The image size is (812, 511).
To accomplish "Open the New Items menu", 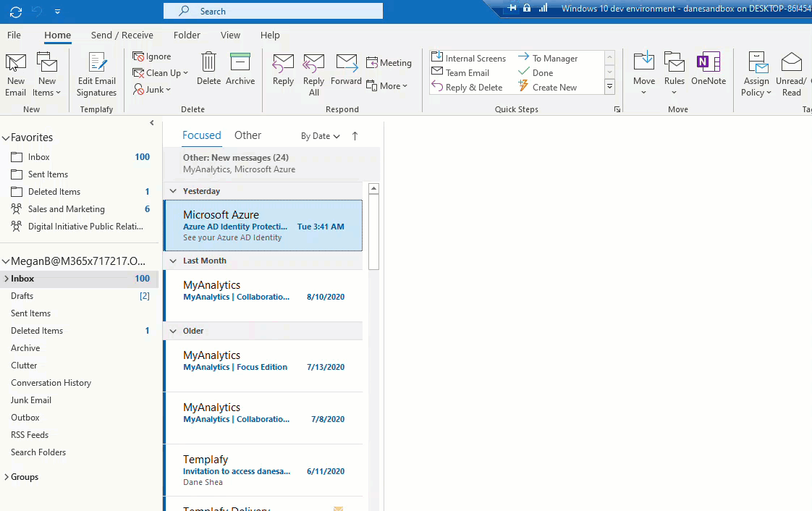I will point(46,75).
